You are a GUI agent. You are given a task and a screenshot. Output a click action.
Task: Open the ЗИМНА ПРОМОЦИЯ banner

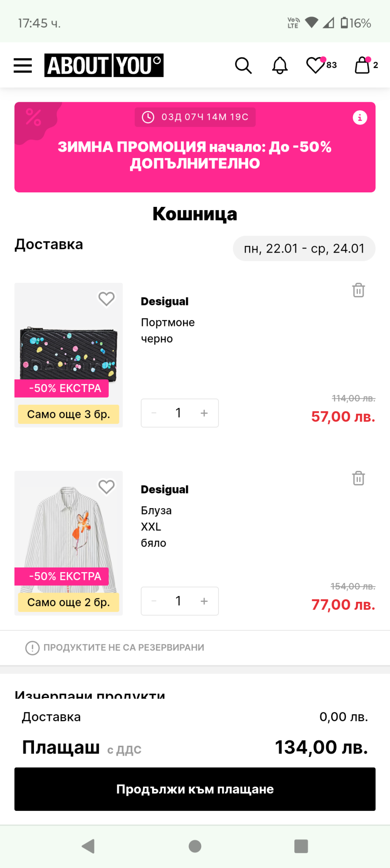(195, 155)
